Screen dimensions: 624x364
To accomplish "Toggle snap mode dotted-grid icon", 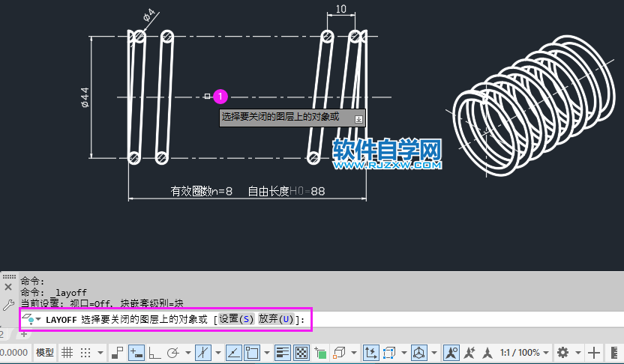I will (x=85, y=353).
